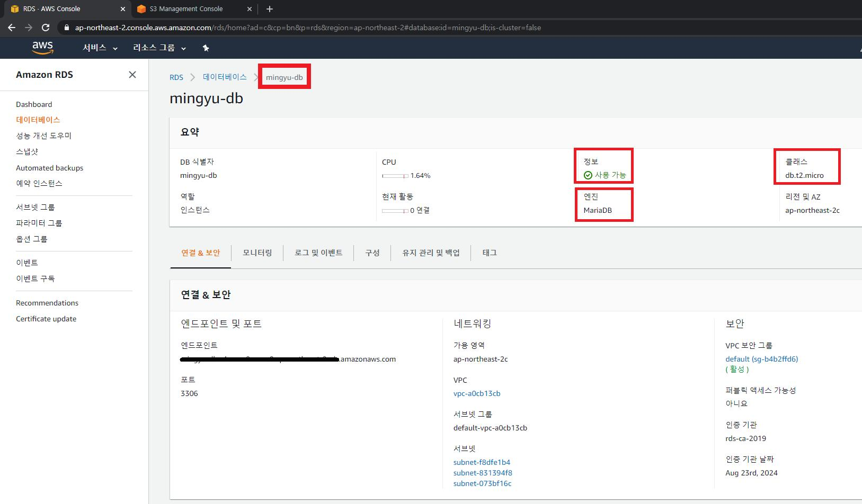This screenshot has height=504, width=862.
Task: Click the RDS breadcrumb link
Action: tap(176, 77)
